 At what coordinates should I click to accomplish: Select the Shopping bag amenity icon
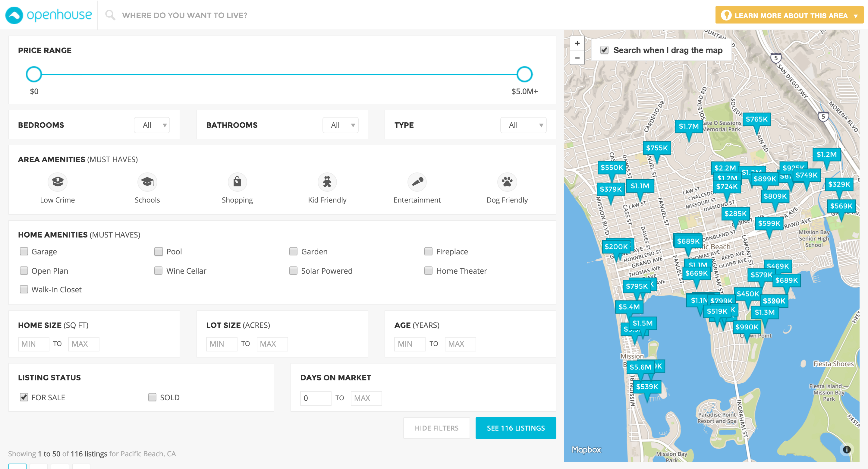tap(237, 182)
